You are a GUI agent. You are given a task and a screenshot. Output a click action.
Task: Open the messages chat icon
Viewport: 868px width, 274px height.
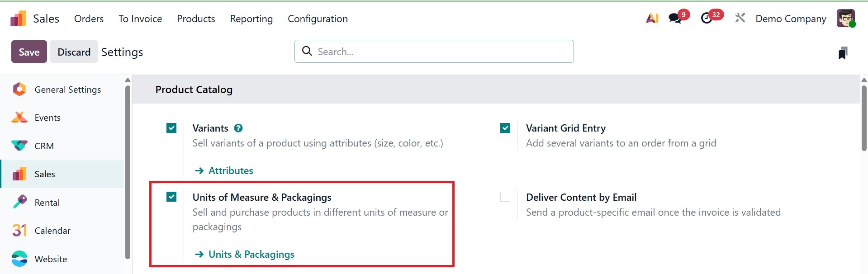click(x=675, y=19)
